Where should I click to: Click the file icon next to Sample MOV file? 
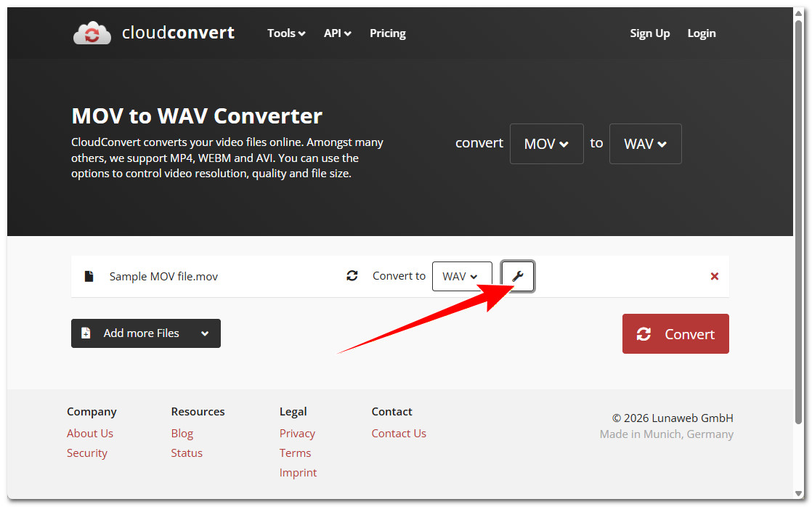click(x=89, y=277)
